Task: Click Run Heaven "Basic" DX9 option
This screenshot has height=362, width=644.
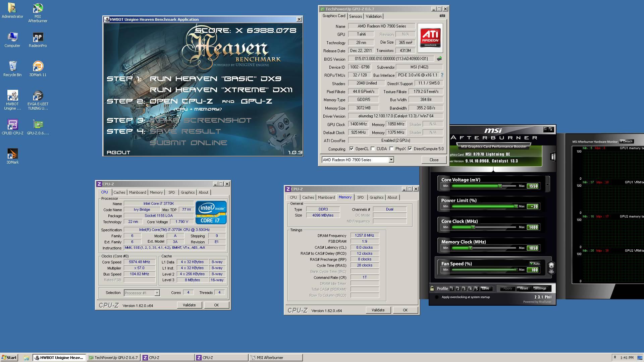Action: (215, 79)
